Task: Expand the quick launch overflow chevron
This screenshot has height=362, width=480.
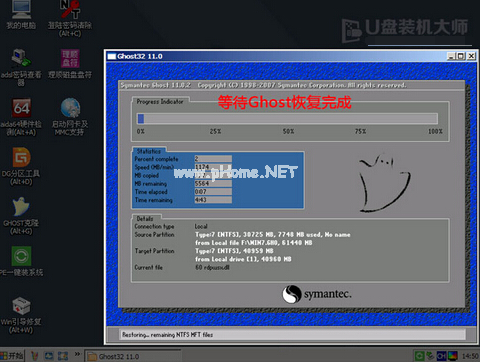Action: click(77, 354)
